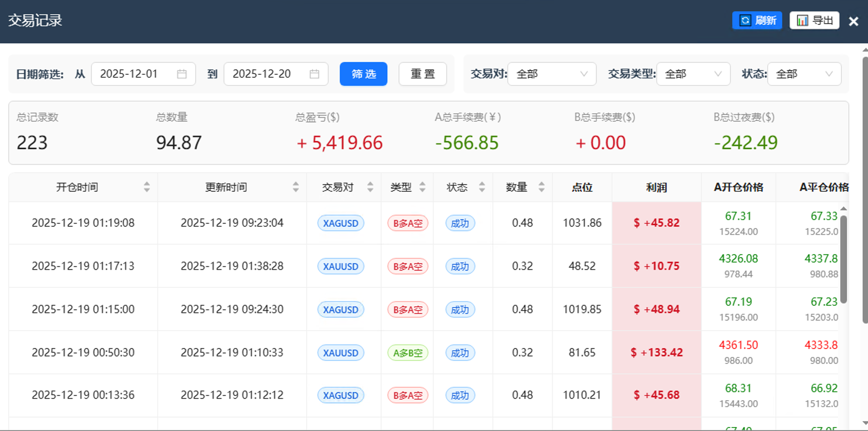868x431 pixels.
Task: Expand the 状态 dropdown
Action: pos(804,74)
